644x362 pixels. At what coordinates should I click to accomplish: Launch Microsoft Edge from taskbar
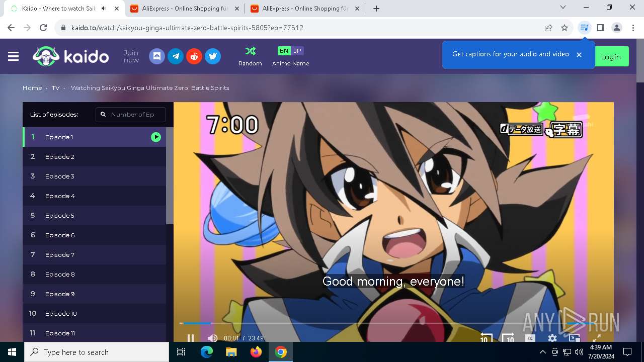(x=207, y=352)
